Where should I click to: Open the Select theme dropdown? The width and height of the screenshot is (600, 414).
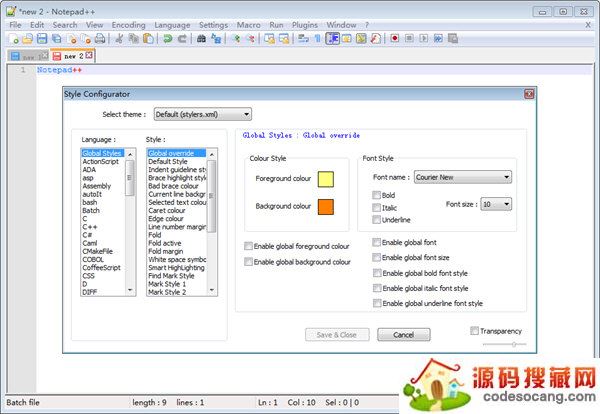[202, 114]
